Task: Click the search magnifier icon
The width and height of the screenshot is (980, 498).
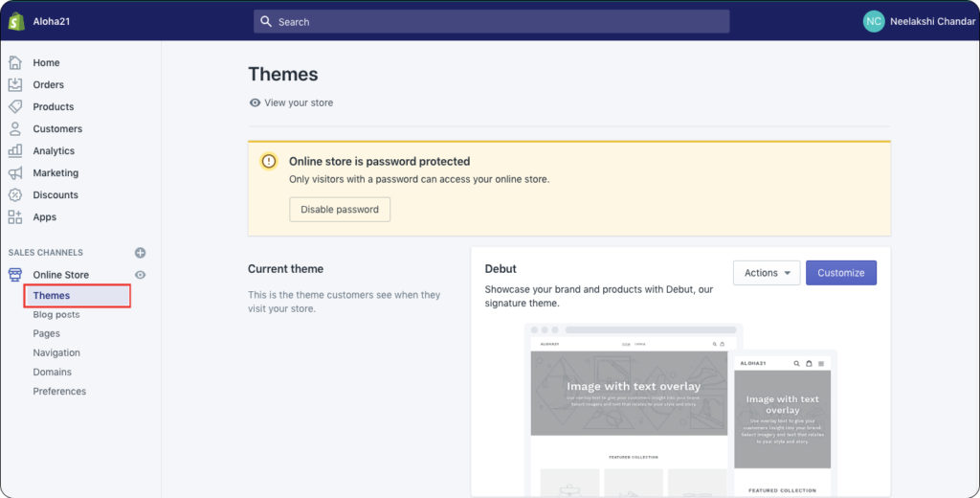Action: pos(266,21)
